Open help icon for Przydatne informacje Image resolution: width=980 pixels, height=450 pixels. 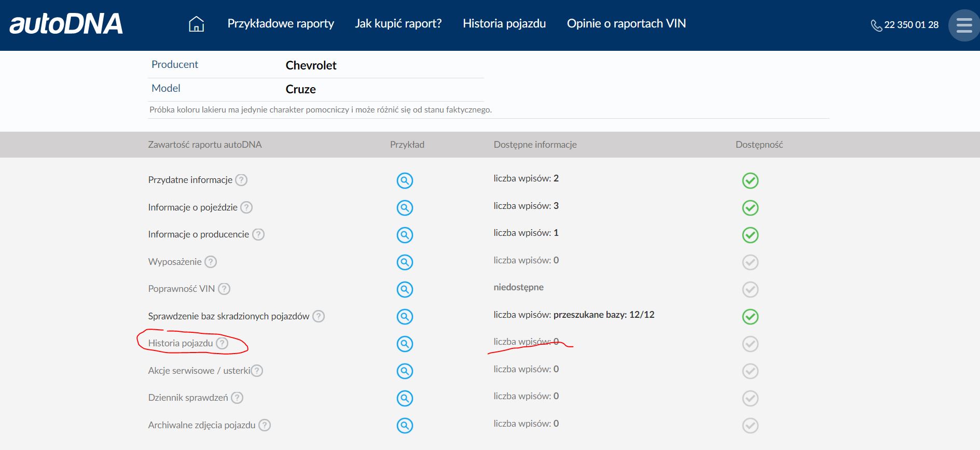(241, 180)
